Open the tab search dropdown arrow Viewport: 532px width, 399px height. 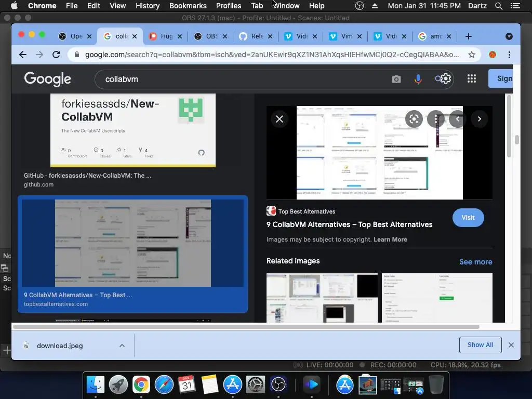point(509,36)
